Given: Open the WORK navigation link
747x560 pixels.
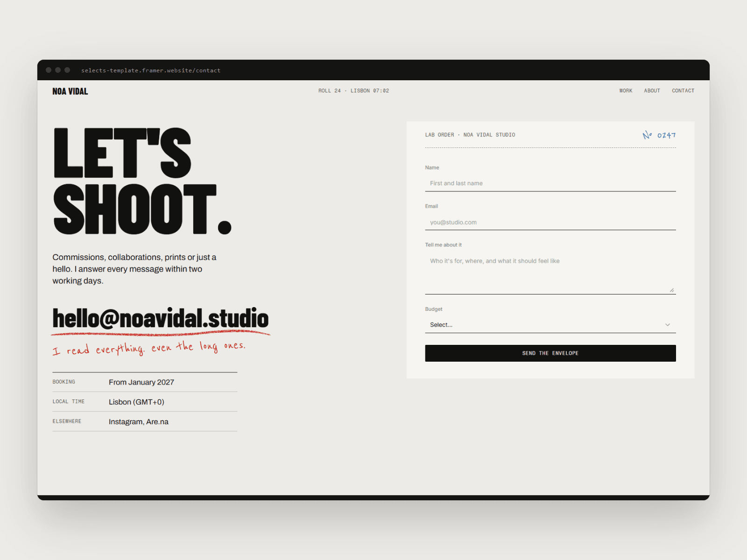Looking at the screenshot, I should click(626, 91).
